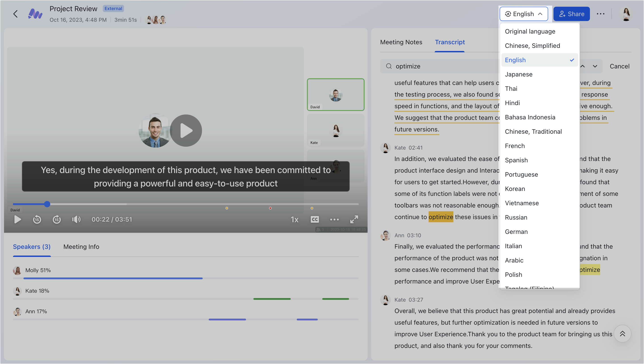Screen dimensions: 644x364
Task: Switch to Meeting Notes tab
Action: pos(401,42)
